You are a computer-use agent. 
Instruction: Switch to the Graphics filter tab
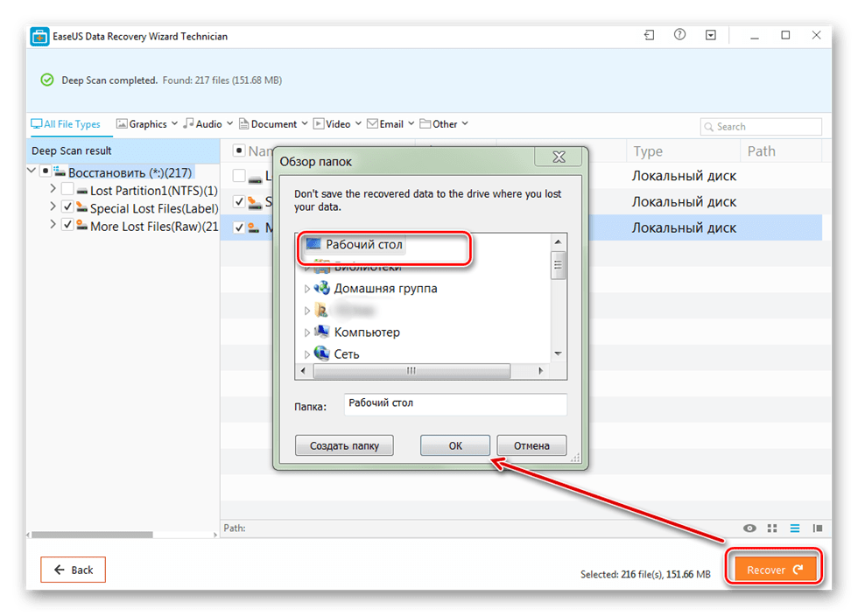pos(142,124)
